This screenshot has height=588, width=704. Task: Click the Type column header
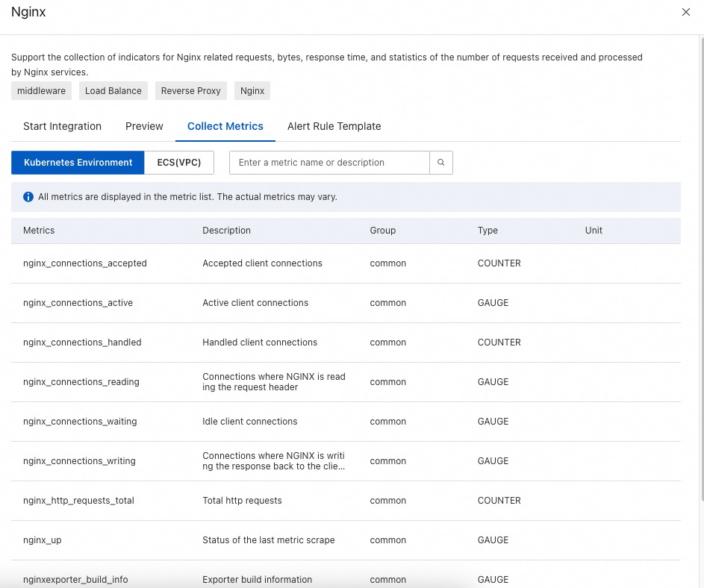pyautogui.click(x=487, y=231)
